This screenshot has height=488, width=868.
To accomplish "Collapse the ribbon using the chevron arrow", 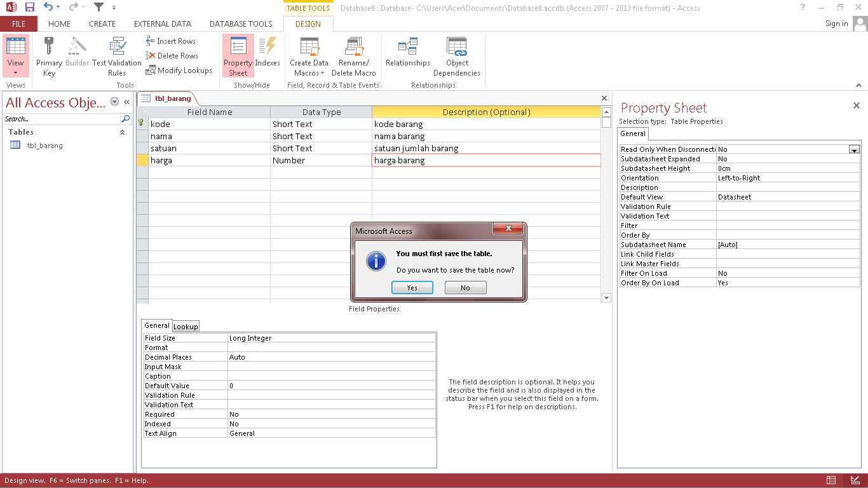I will pos(859,85).
